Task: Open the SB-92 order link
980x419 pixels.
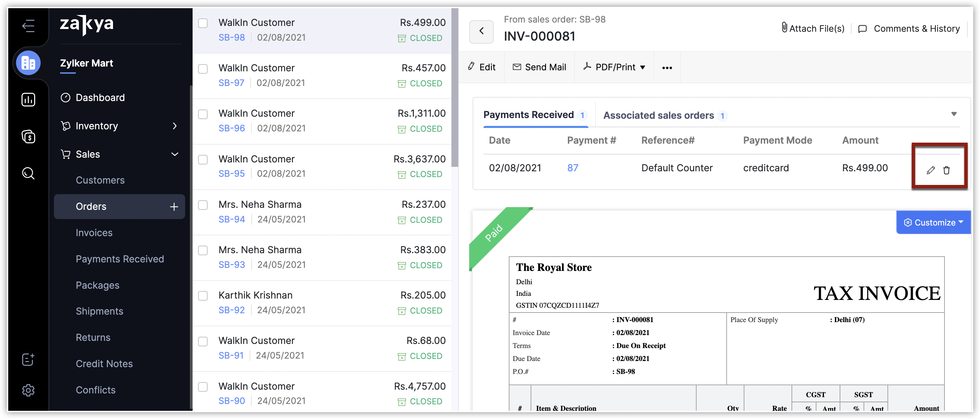Action: pos(231,310)
